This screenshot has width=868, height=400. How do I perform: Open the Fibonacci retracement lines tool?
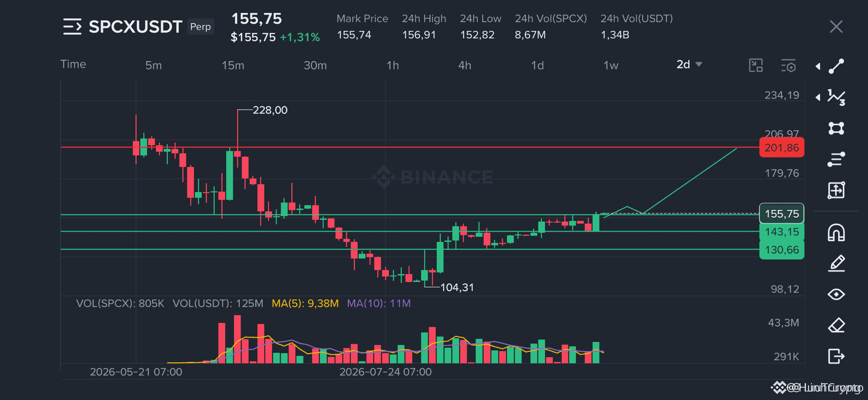(836, 159)
